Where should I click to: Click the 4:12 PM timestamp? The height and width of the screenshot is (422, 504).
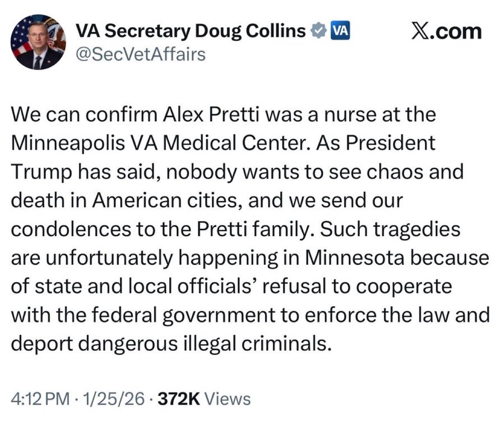point(40,398)
